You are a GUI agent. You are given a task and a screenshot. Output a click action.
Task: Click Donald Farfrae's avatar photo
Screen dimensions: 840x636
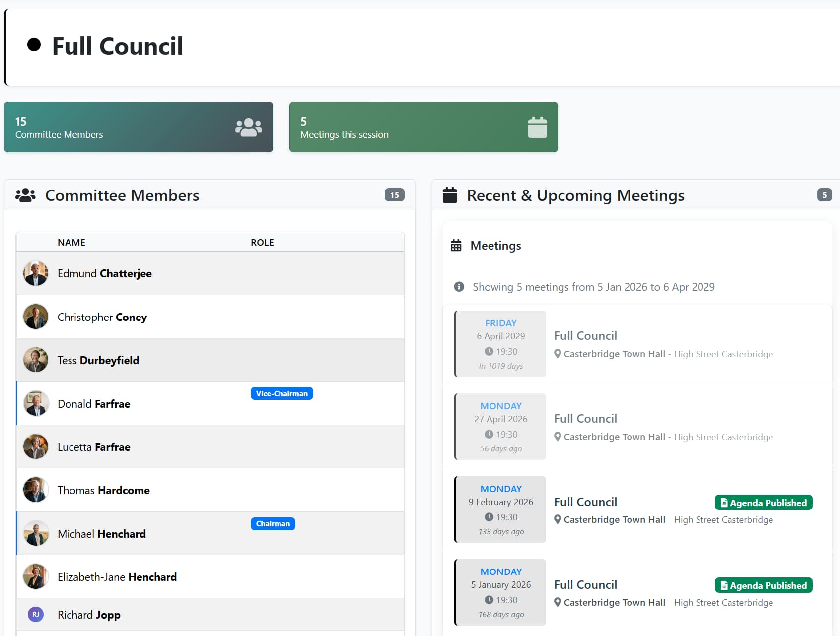[36, 403]
